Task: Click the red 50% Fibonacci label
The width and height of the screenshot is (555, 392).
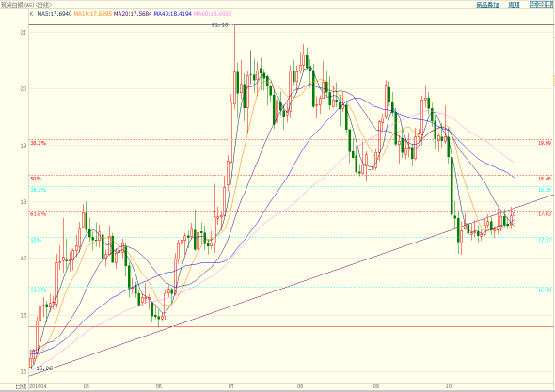Action: click(x=36, y=179)
